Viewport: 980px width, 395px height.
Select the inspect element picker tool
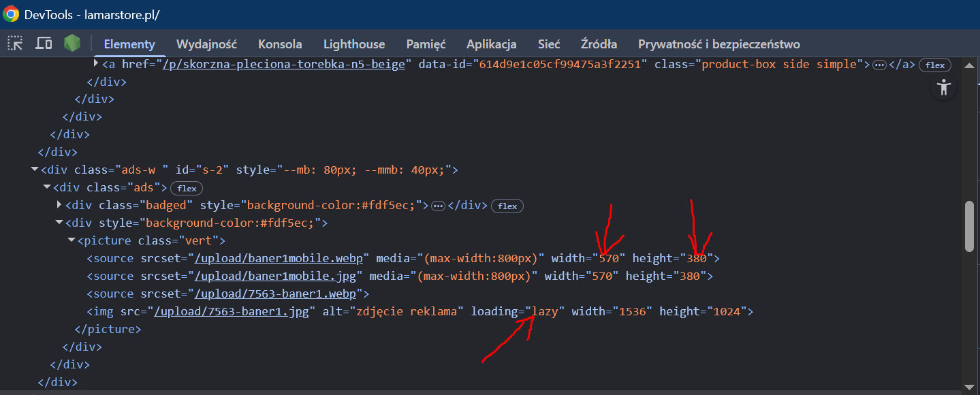click(x=14, y=42)
